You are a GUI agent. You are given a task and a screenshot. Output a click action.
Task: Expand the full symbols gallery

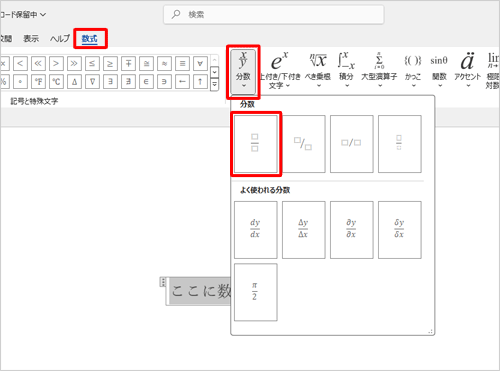[215, 84]
